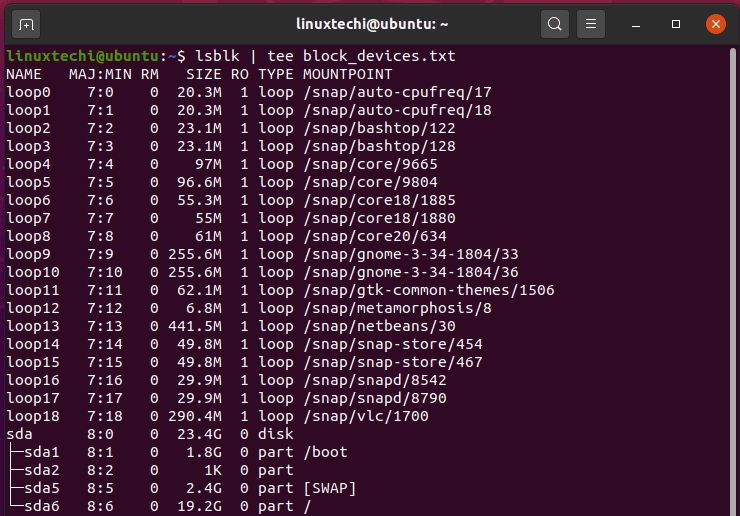Image resolution: width=740 pixels, height=516 pixels.
Task: Close the terminal window
Action: 715,24
